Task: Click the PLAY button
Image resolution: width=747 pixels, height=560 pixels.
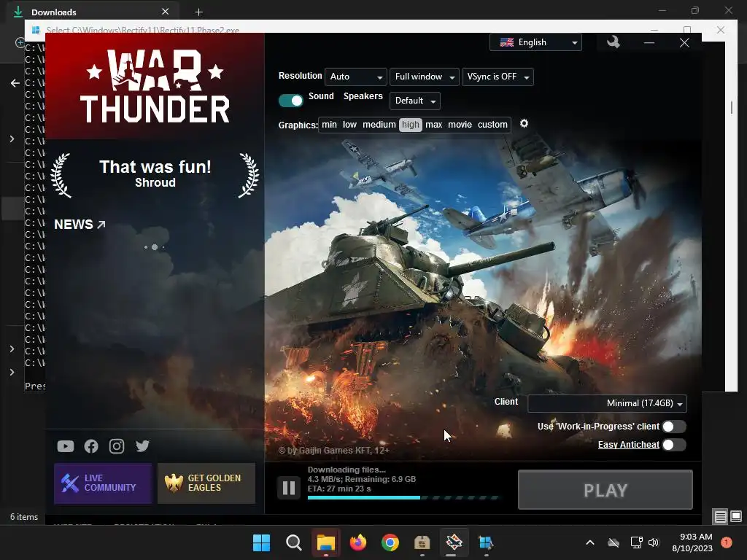Action: (605, 490)
